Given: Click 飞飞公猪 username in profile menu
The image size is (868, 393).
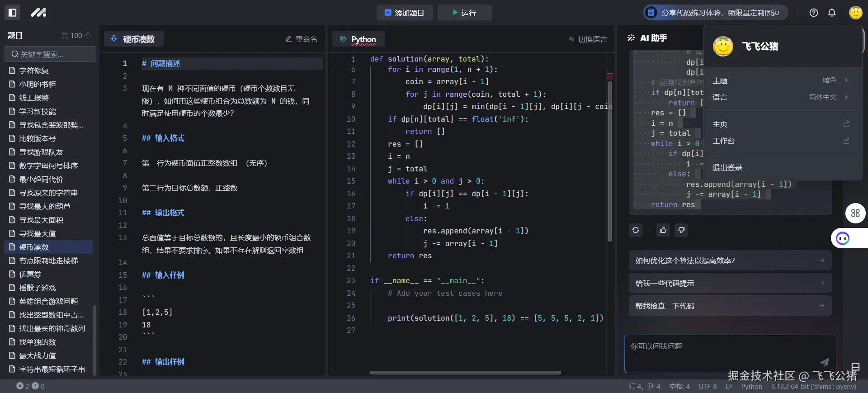Looking at the screenshot, I should 760,47.
